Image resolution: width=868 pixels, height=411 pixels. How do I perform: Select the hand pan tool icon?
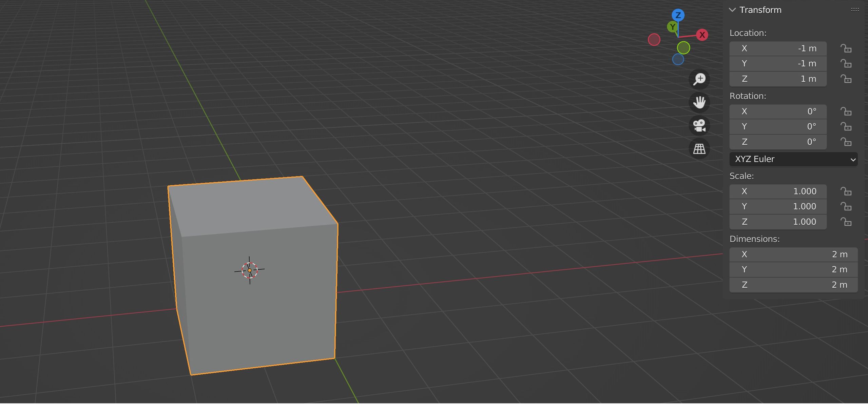[x=700, y=102]
